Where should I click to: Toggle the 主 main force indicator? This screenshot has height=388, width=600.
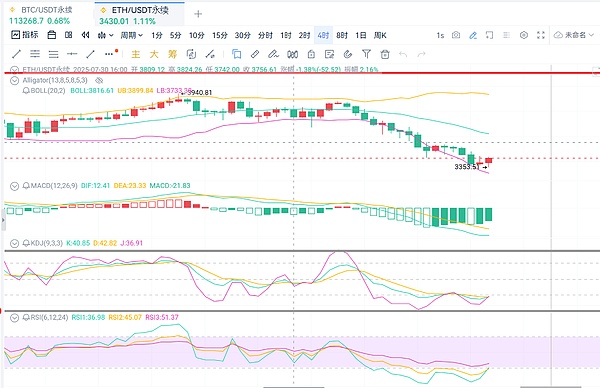[x=135, y=54]
